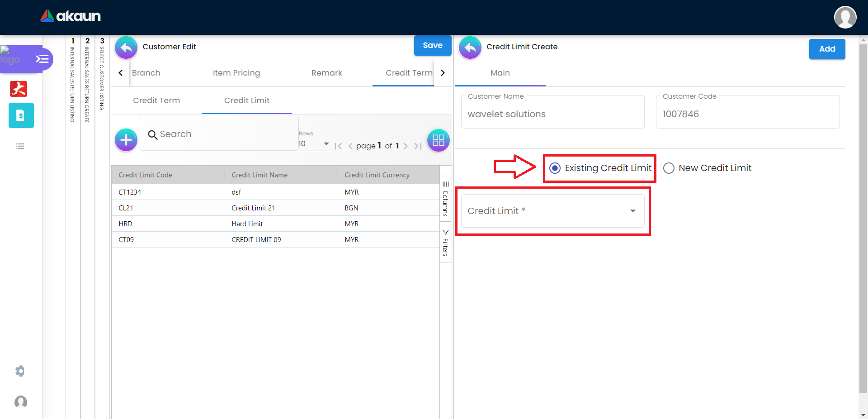868x419 pixels.
Task: Click back arrow beside Credit Limit Create
Action: point(470,47)
